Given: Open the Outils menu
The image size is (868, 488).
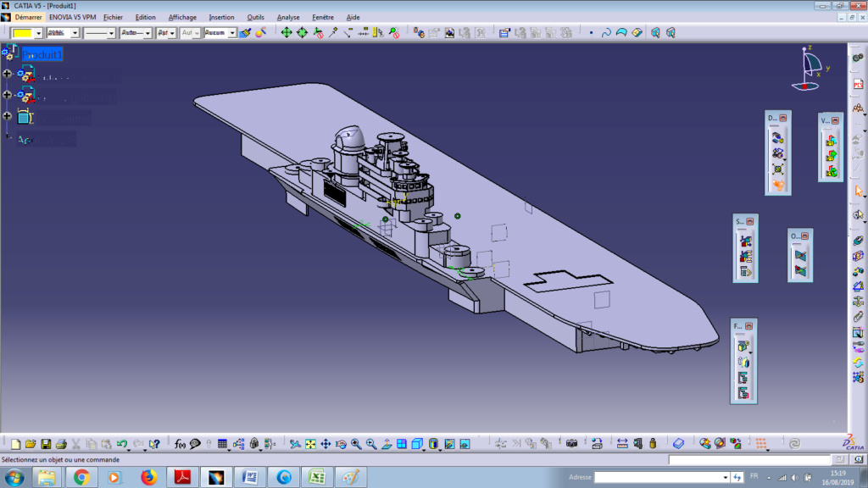Looking at the screenshot, I should [255, 17].
